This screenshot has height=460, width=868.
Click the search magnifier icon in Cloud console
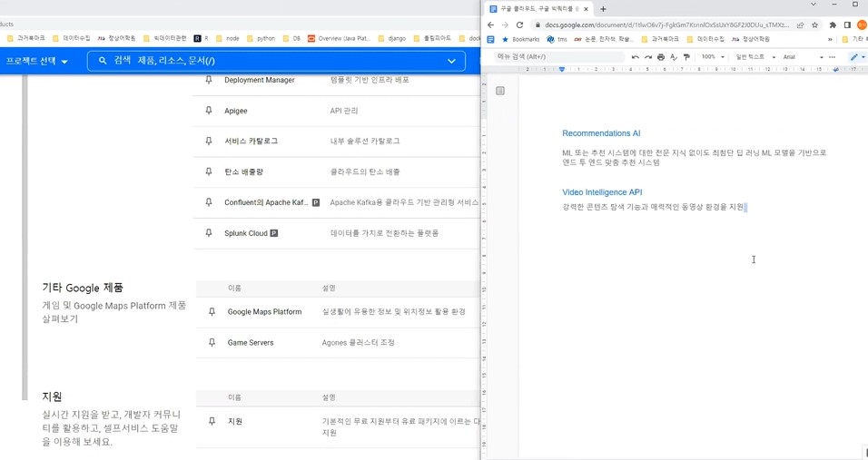(103, 61)
